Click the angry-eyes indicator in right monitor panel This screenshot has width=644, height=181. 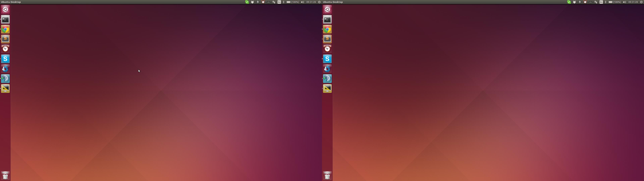(591, 2)
